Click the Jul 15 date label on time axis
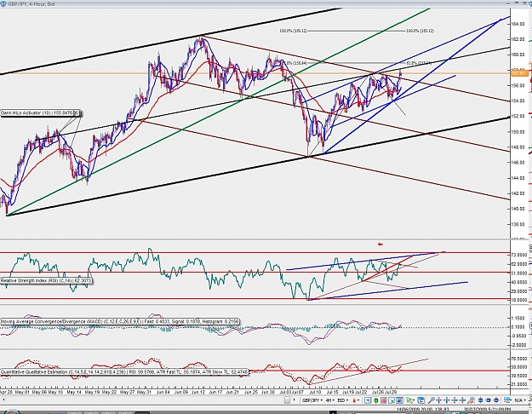 point(332,392)
